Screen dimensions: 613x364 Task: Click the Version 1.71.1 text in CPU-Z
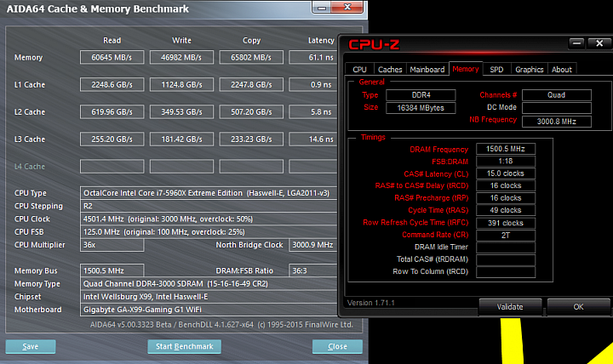click(371, 303)
